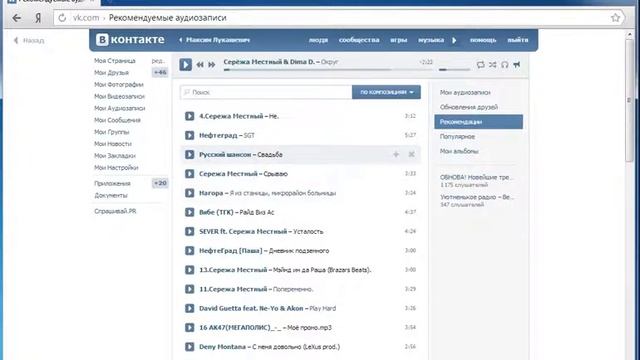The width and height of the screenshot is (640, 360).
Task: Open 'музыка' in top menu
Action: pyautogui.click(x=431, y=40)
